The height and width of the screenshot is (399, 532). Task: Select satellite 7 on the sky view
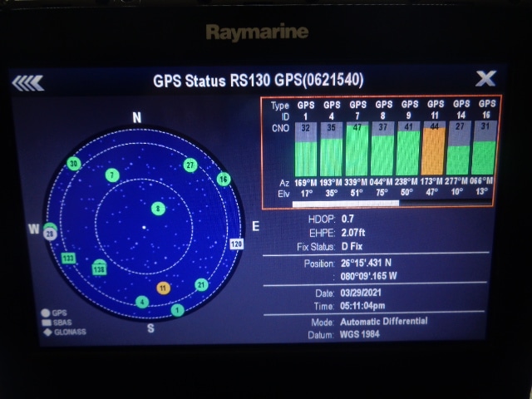coord(112,175)
